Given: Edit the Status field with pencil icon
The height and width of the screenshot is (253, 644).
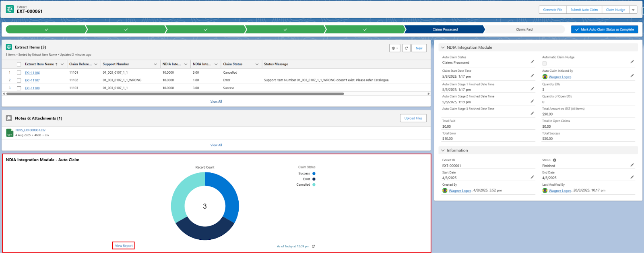Looking at the screenshot, I should pyautogui.click(x=632, y=165).
